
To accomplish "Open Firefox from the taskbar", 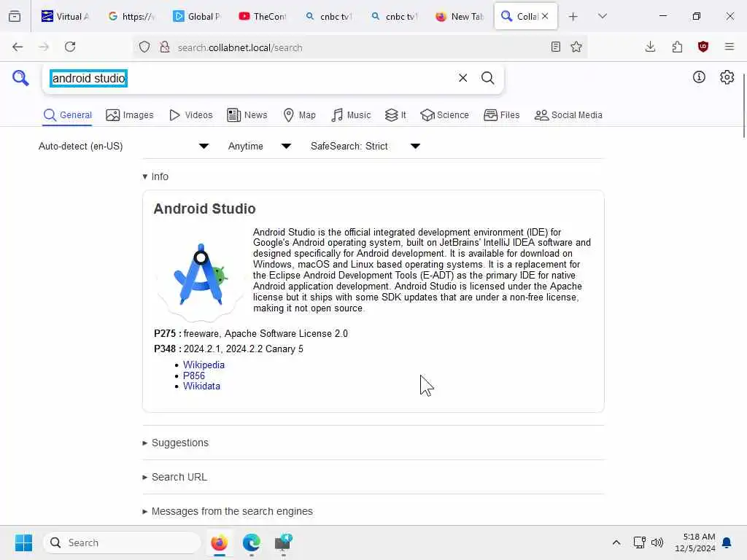I will click(219, 542).
